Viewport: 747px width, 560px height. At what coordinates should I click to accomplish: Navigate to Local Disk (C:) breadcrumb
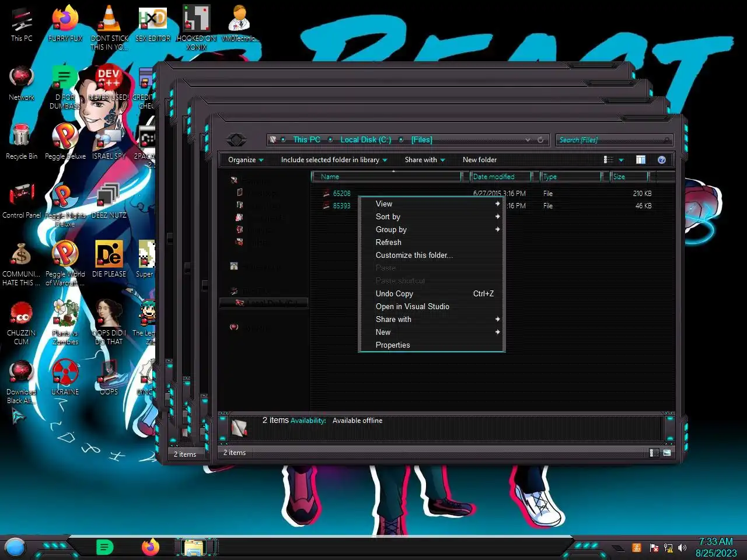pos(365,140)
